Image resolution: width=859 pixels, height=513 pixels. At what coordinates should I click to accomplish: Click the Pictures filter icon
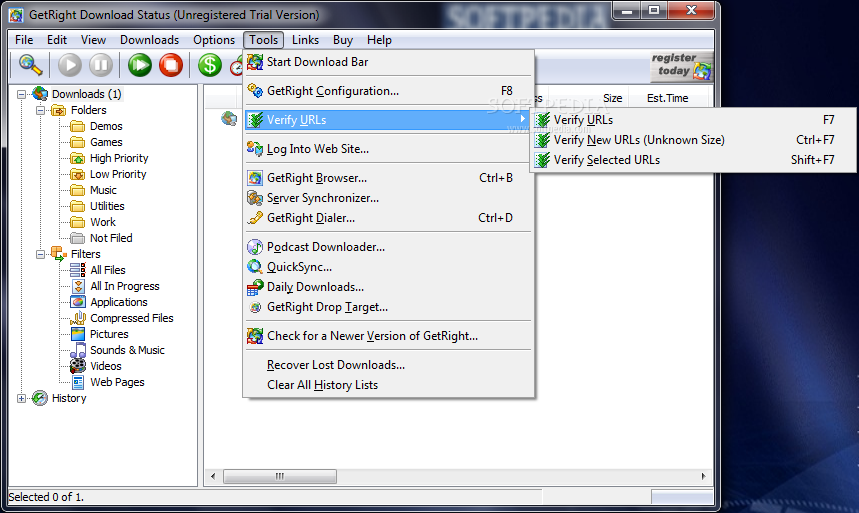[x=78, y=334]
